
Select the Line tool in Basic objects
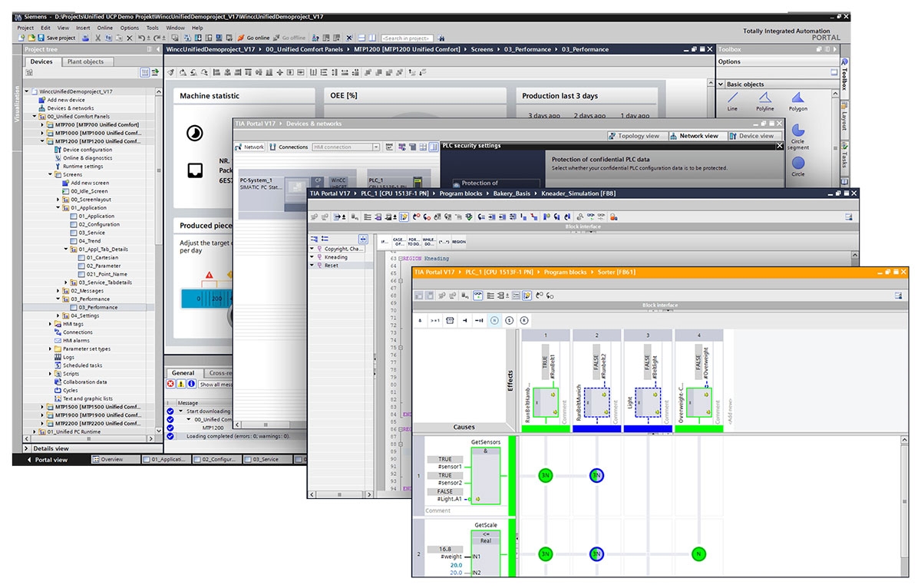[732, 101]
